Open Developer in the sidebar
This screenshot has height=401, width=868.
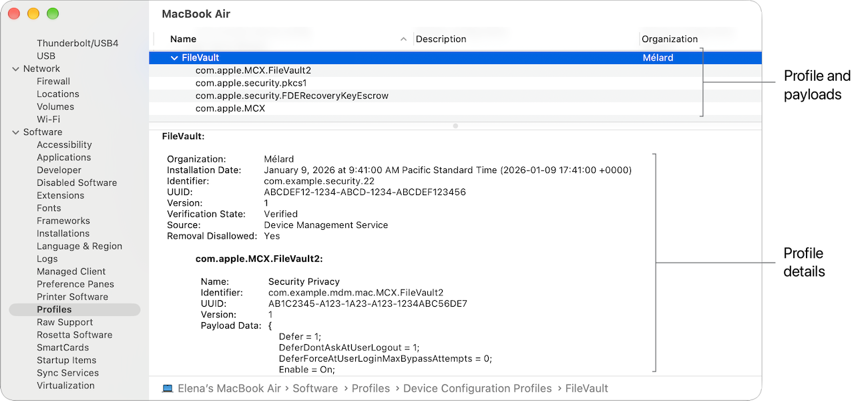59,170
